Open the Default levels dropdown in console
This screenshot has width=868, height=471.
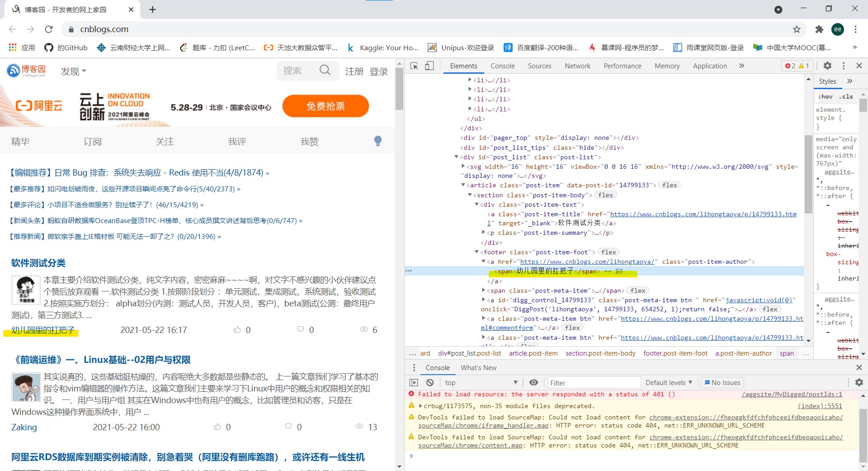(x=668, y=382)
